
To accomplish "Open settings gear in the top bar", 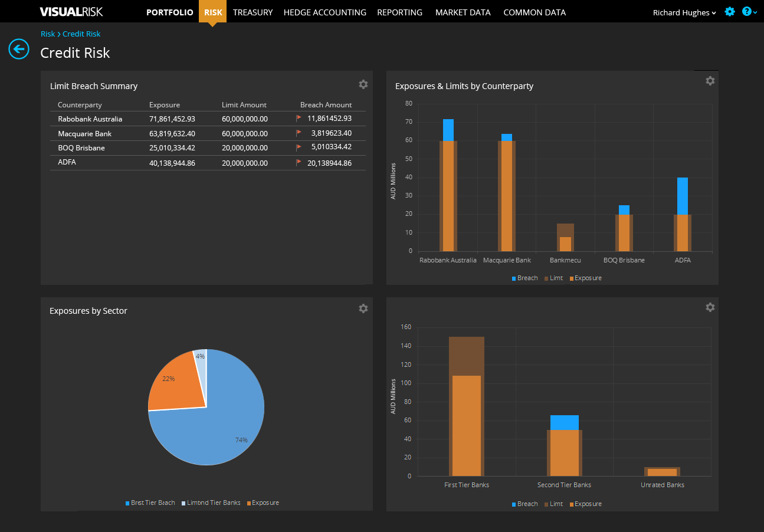I will 730,12.
